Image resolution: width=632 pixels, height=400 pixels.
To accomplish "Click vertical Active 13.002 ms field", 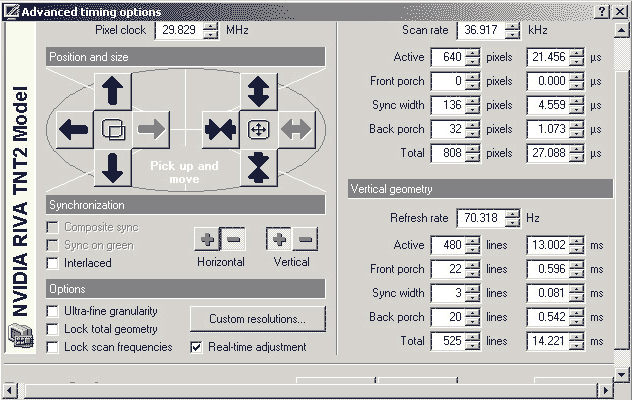I will click(x=549, y=245).
